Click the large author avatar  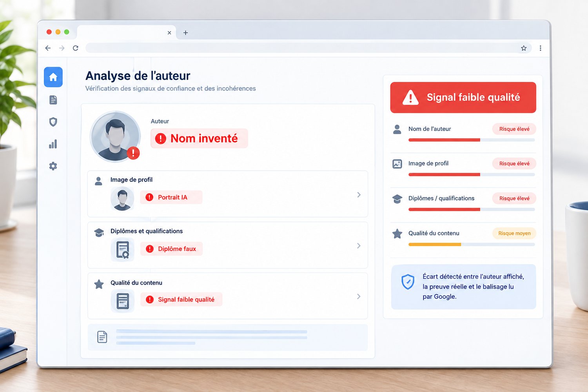[115, 136]
